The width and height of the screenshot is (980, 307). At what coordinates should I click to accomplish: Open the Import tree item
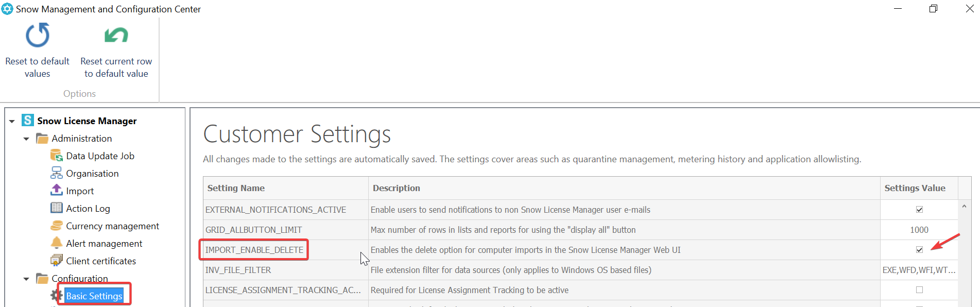[x=80, y=191]
